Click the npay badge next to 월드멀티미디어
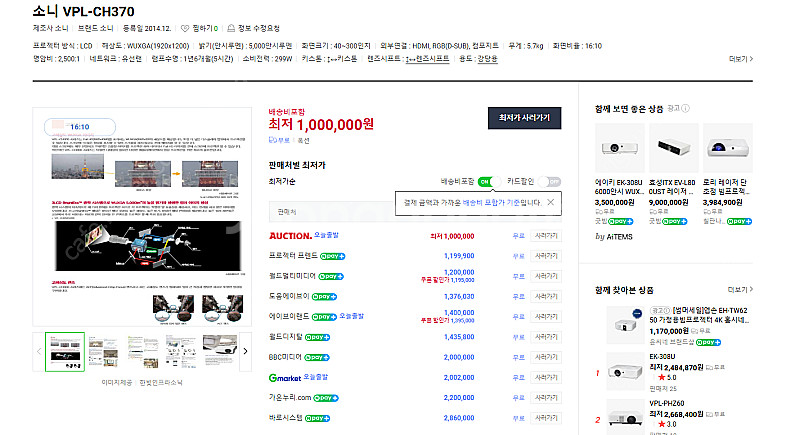The image size is (800, 435). pos(331,276)
